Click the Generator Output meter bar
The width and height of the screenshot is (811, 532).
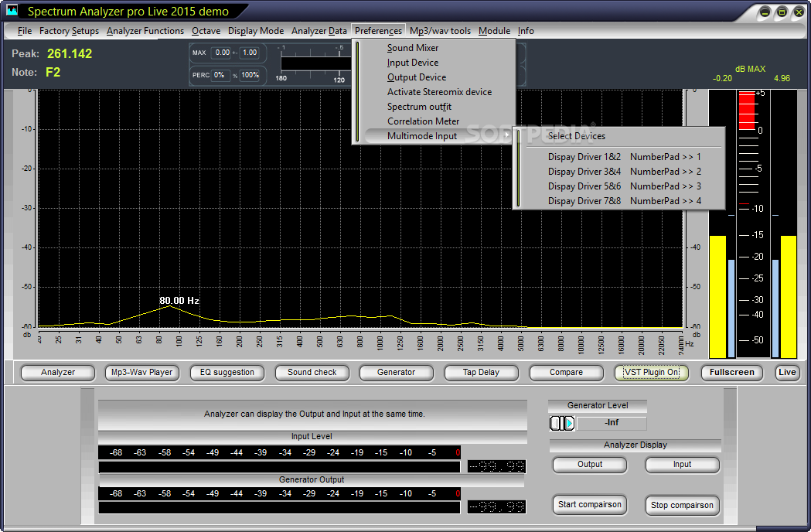279,508
